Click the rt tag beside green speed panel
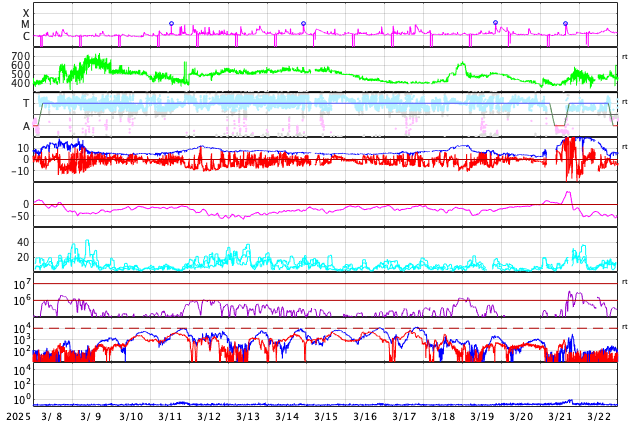 (x=625, y=57)
